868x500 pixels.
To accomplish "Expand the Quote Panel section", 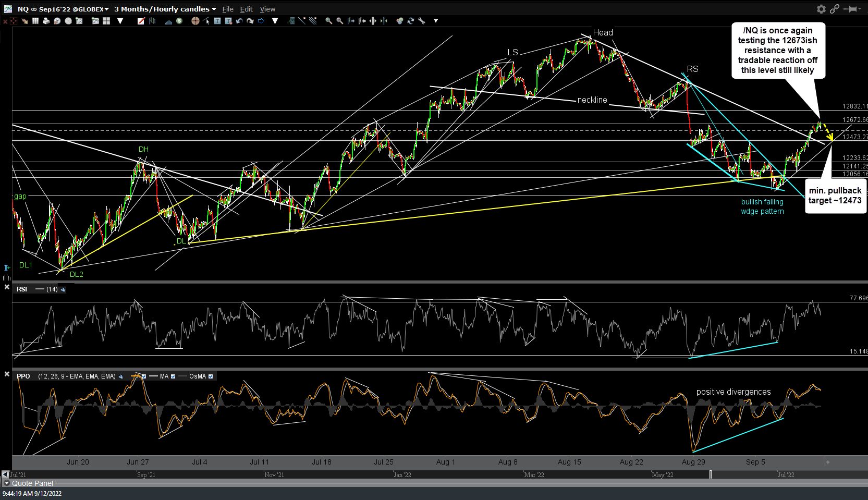I will [7, 483].
